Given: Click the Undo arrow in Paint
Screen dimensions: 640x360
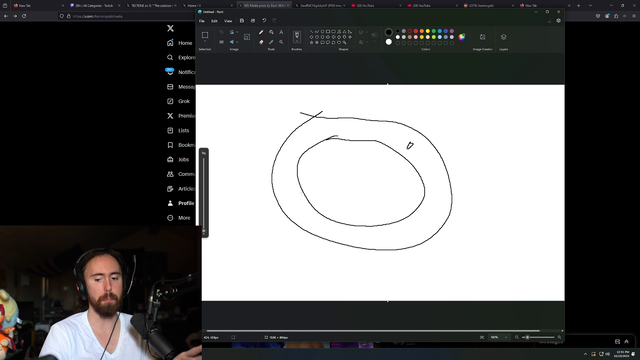Looking at the screenshot, I should click(x=264, y=20).
